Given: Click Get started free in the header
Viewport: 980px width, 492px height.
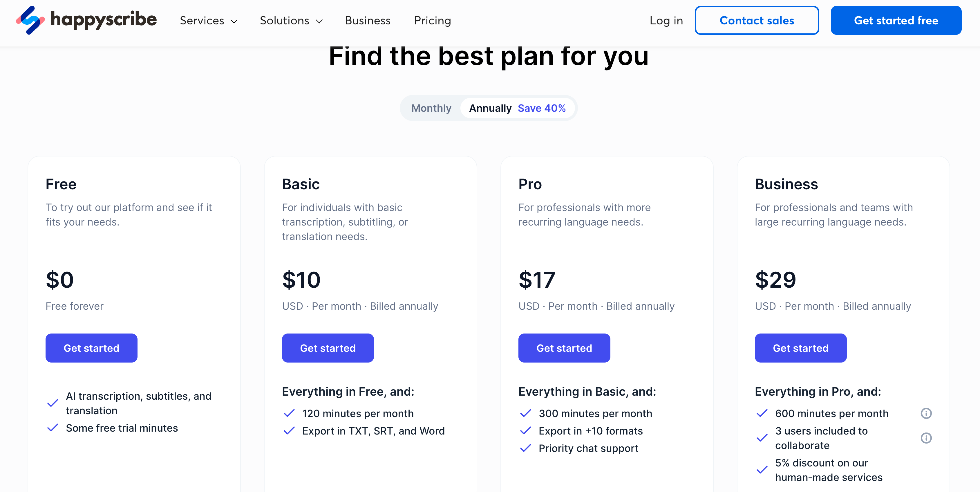Looking at the screenshot, I should tap(896, 20).
